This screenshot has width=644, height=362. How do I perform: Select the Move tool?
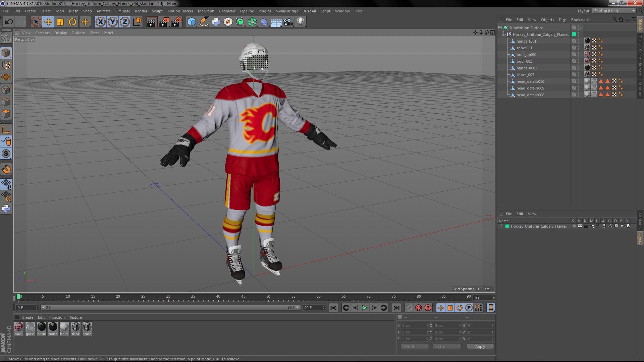(x=48, y=22)
